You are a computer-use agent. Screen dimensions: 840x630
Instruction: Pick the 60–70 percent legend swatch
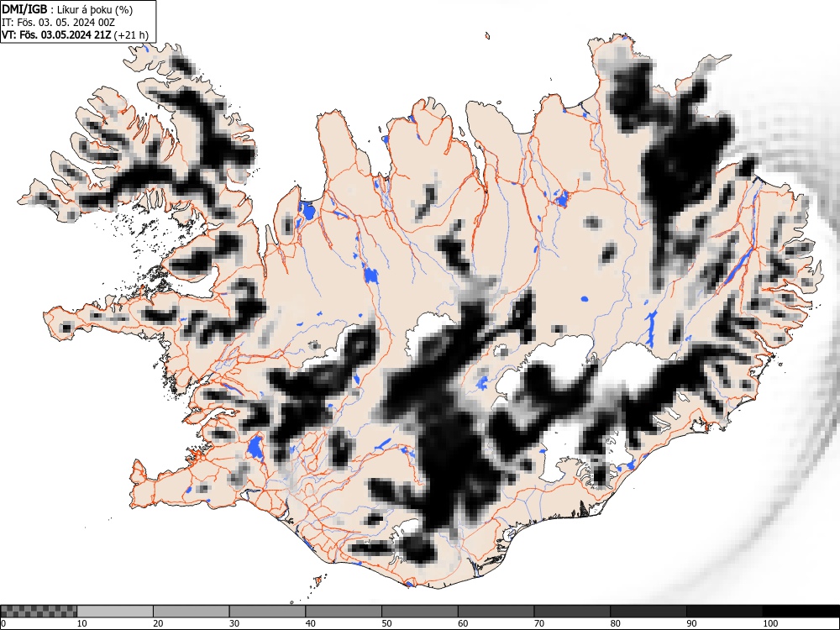(496, 612)
